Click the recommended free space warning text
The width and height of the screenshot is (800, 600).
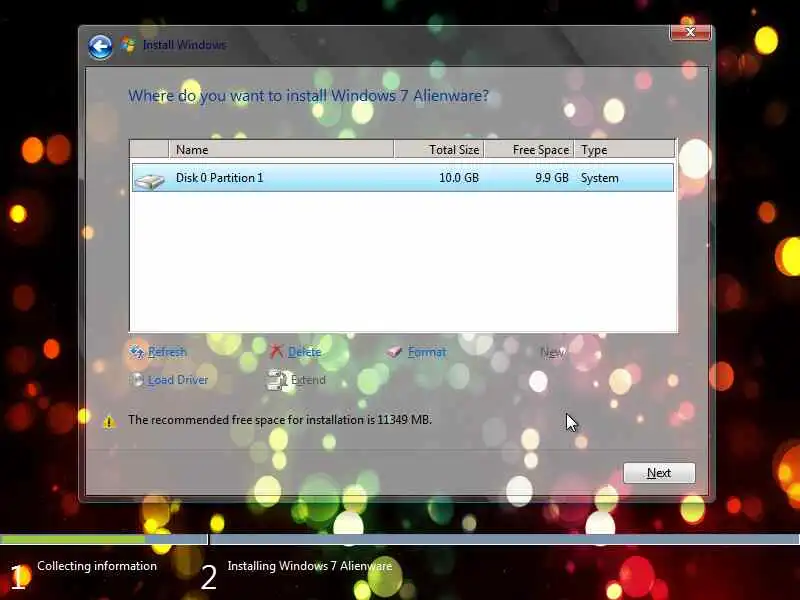click(x=280, y=420)
